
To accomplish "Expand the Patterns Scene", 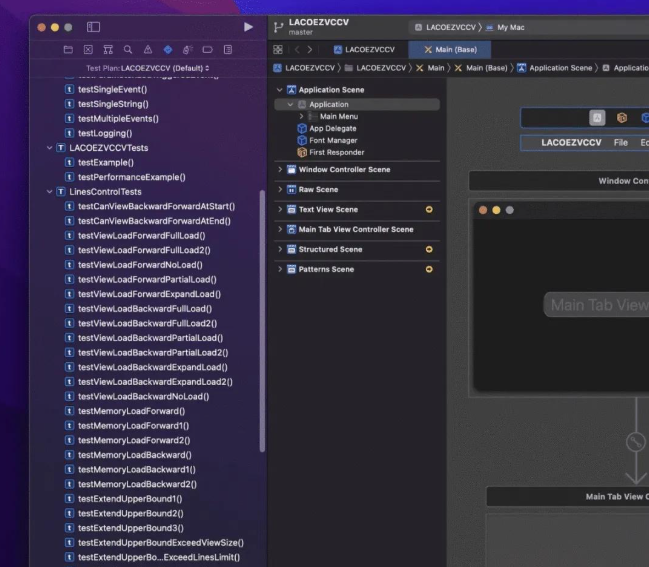I will click(x=280, y=269).
